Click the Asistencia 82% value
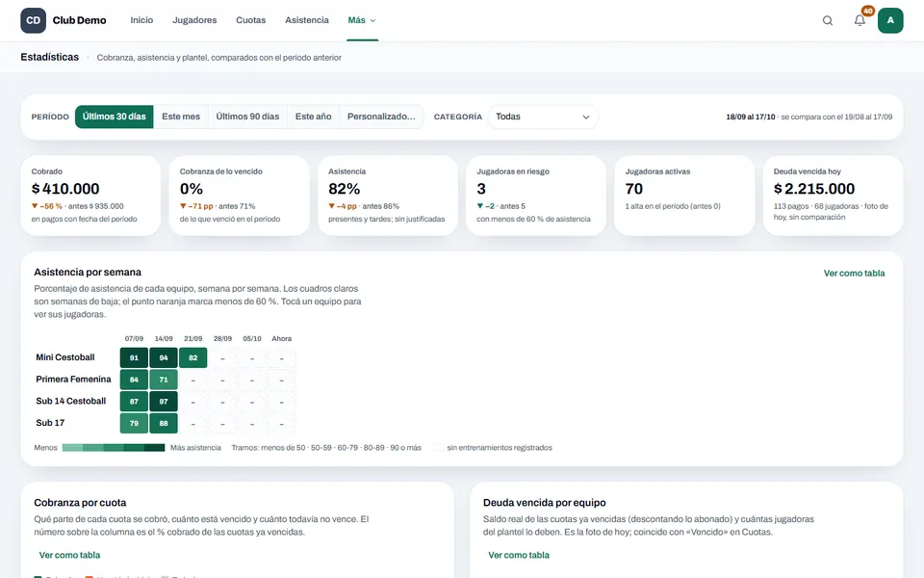The width and height of the screenshot is (924, 578). click(345, 189)
